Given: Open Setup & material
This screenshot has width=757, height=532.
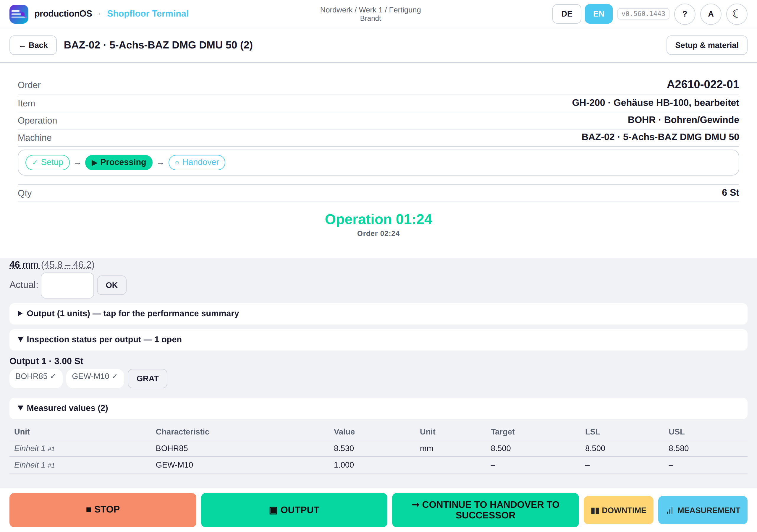Looking at the screenshot, I should pyautogui.click(x=706, y=45).
